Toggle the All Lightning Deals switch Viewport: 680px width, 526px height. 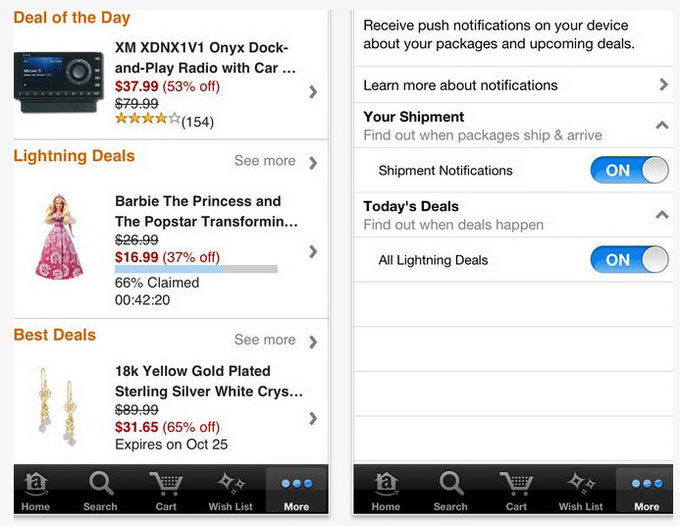tap(629, 260)
